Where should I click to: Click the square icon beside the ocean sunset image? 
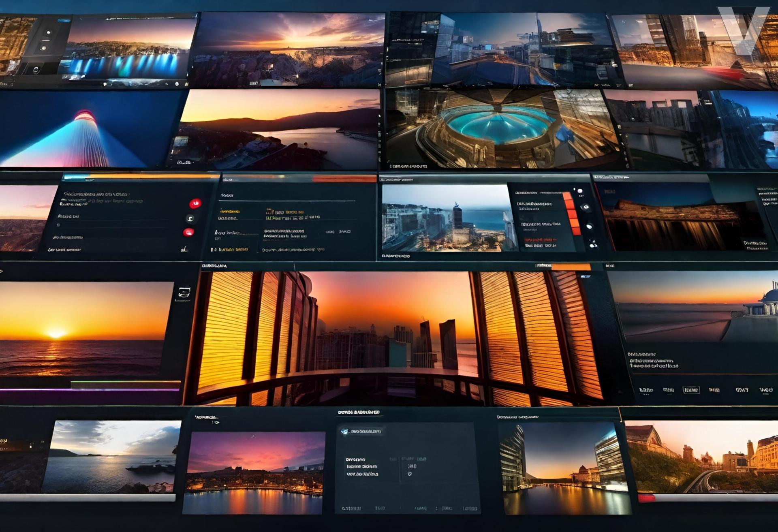pos(184,292)
